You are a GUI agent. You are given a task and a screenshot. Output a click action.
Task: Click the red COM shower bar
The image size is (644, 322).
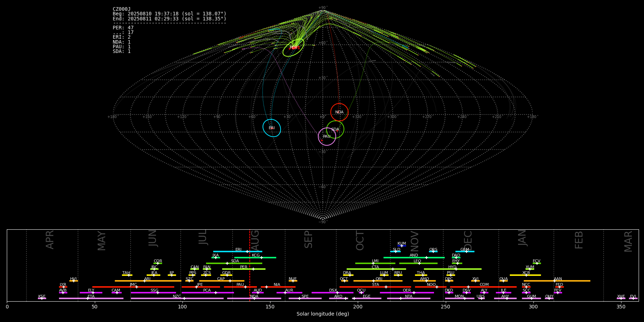[x=483, y=287]
